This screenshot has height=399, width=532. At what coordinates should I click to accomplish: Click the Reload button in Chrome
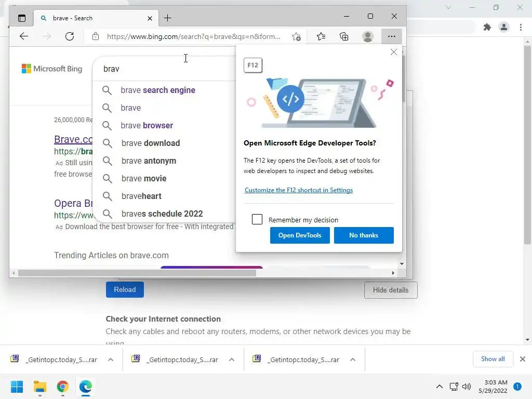click(x=125, y=289)
